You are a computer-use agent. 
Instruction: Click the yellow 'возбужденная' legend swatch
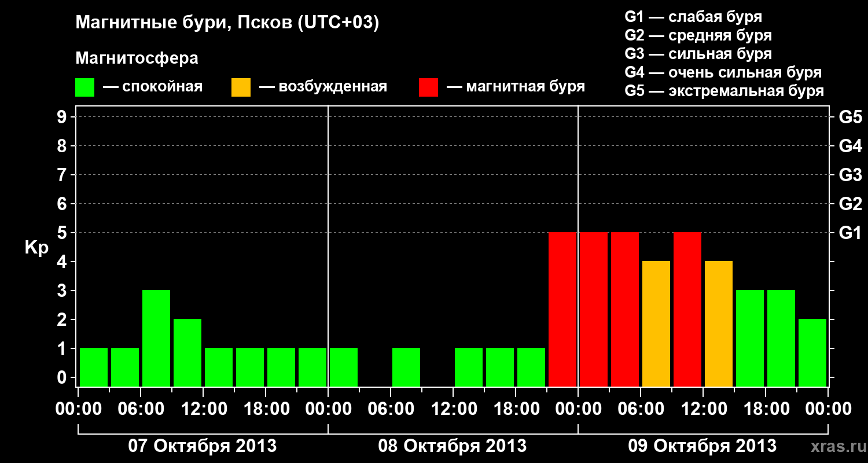(x=241, y=87)
